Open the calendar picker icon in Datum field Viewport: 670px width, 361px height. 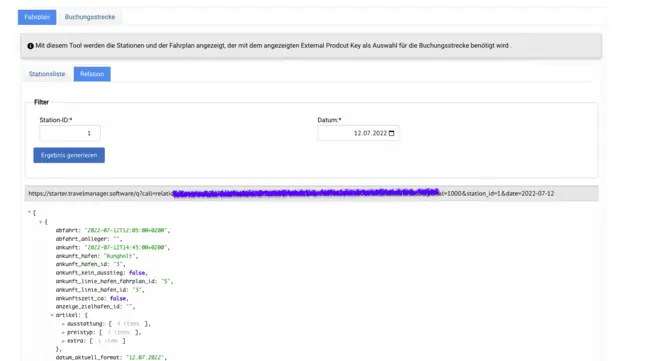[x=391, y=133]
